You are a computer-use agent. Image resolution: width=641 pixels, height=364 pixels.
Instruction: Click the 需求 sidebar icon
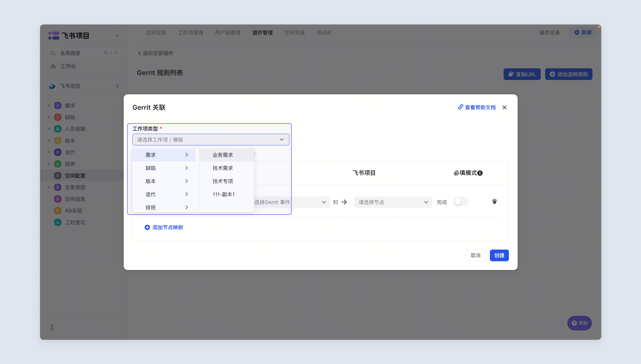point(58,106)
